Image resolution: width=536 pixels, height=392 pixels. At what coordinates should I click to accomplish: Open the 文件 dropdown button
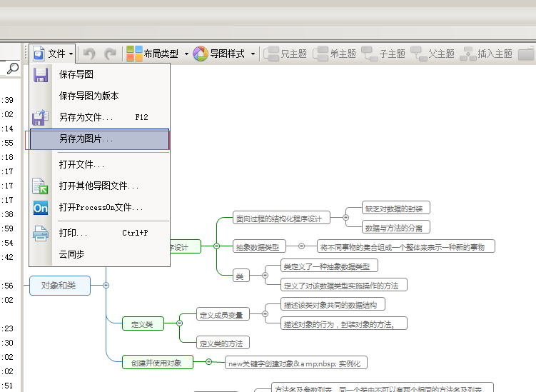click(54, 54)
